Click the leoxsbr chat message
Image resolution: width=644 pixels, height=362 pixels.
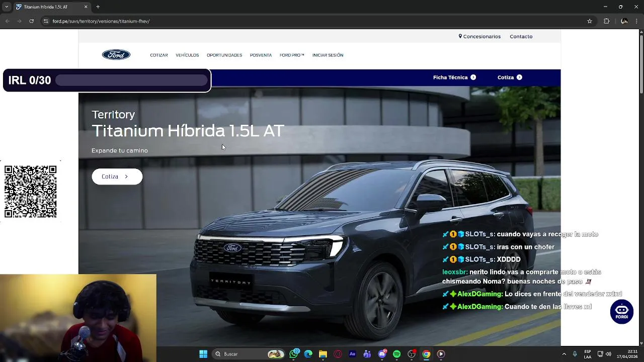[x=522, y=277]
